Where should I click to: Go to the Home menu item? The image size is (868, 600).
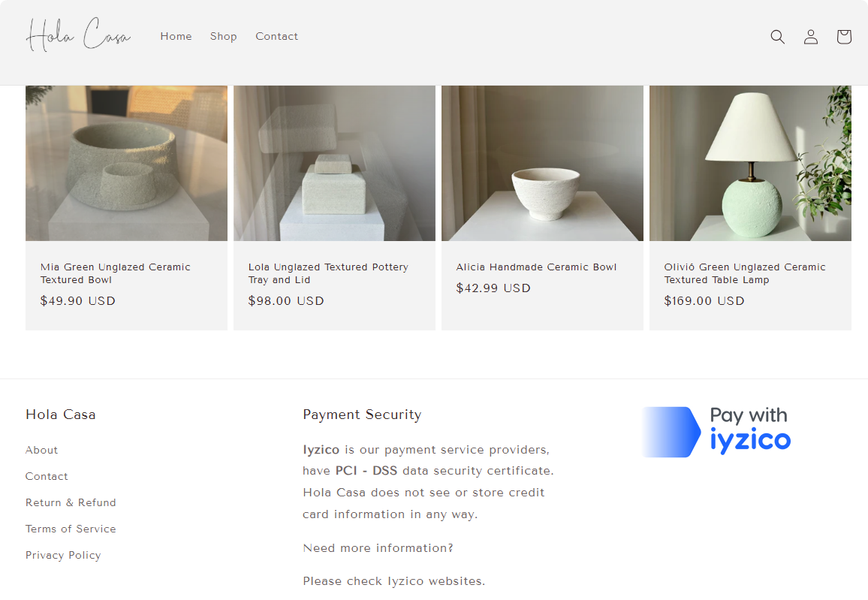[176, 36]
